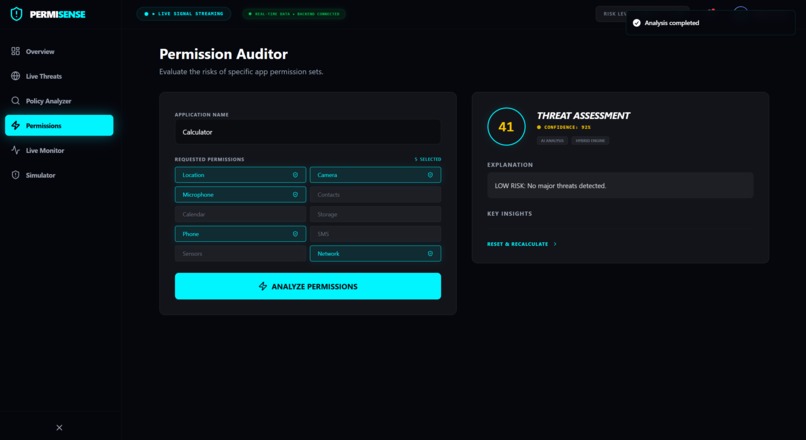Viewport: 806px width, 440px height.
Task: Deselect the Camera permission
Action: (x=375, y=175)
